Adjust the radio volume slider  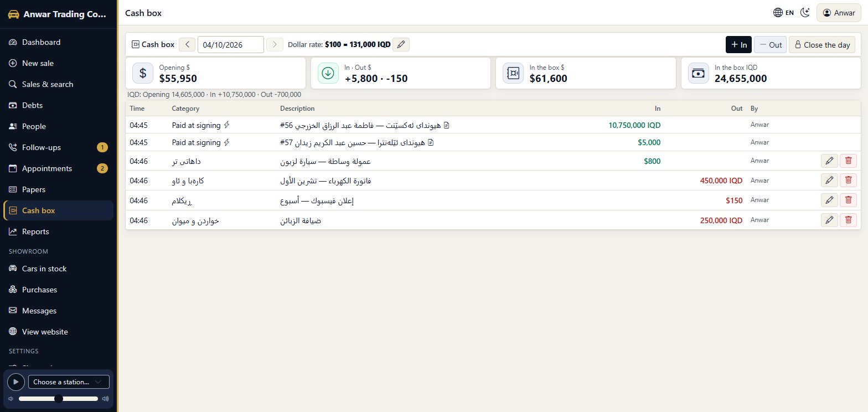tap(58, 399)
